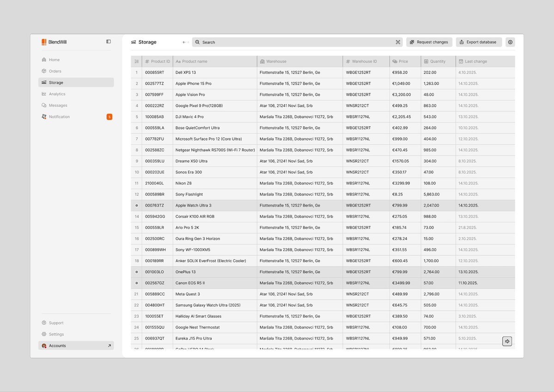Sort by Quantity column header
This screenshot has height=392, width=554.
[x=438, y=61]
